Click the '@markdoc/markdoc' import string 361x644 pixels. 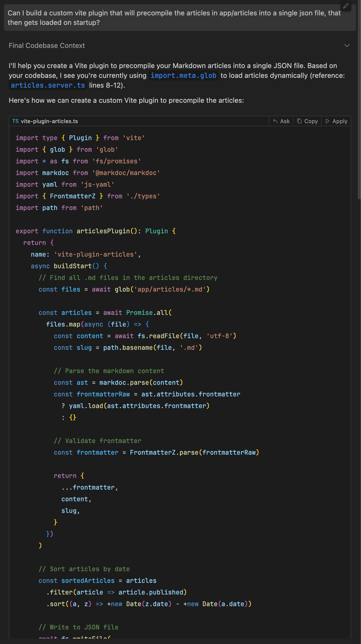[x=126, y=173]
